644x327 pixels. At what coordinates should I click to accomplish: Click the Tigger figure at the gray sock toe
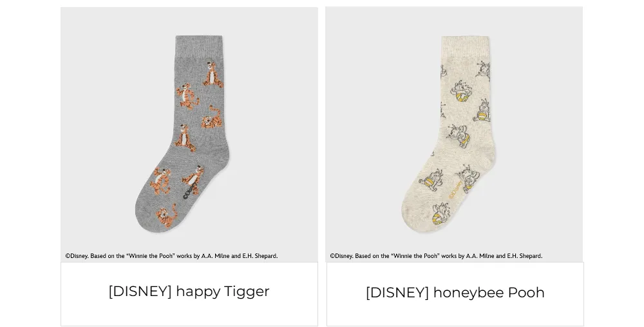(x=166, y=216)
